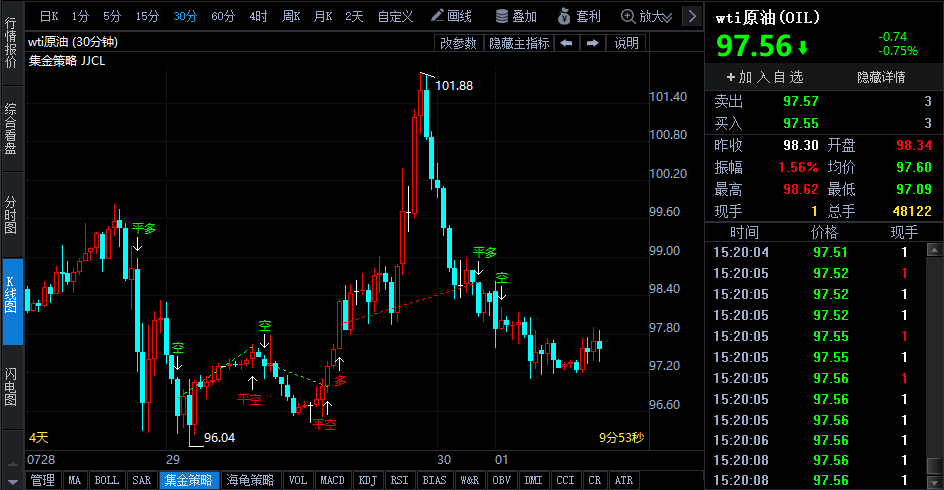Select the 海龟策略 indicator tab
Viewport: 944px width, 490px height.
(x=250, y=480)
